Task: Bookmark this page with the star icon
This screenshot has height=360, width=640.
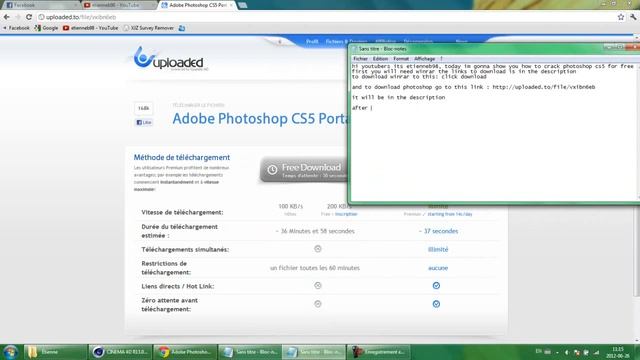Action: pos(621,17)
